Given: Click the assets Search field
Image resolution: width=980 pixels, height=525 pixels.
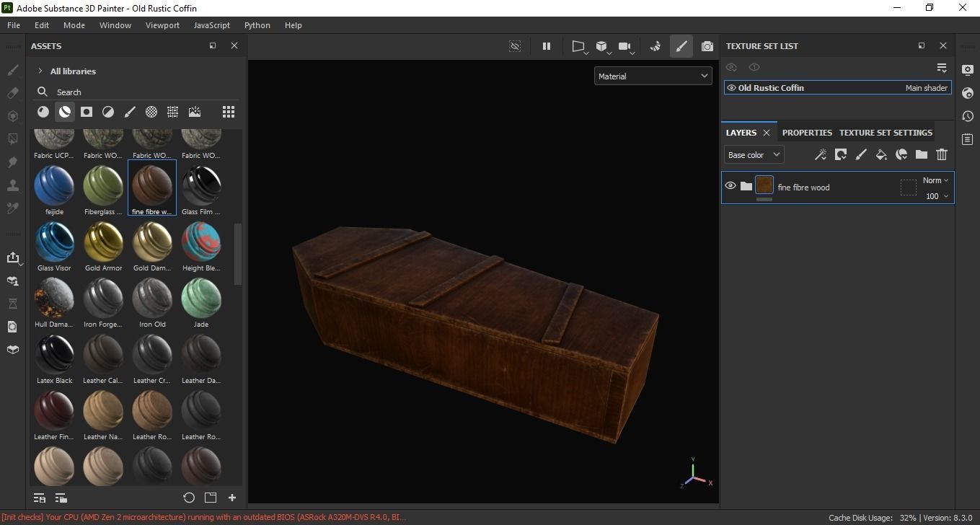Looking at the screenshot, I should 137,92.
